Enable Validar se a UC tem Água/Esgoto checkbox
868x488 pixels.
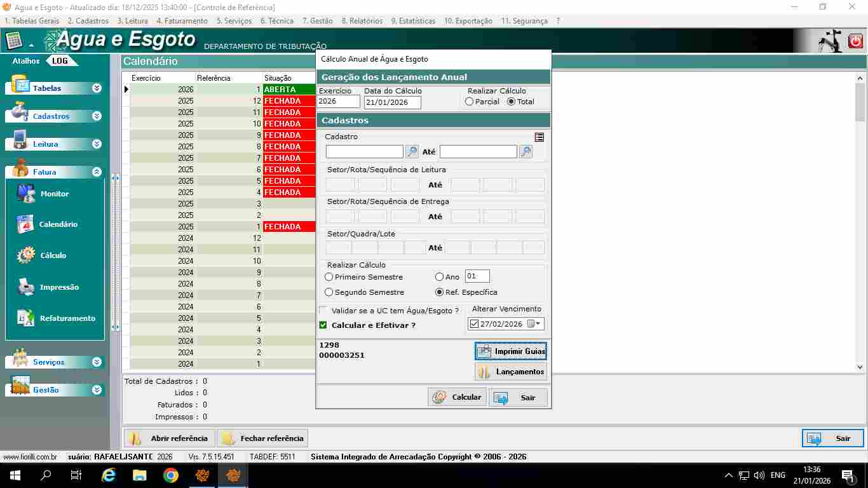click(323, 311)
